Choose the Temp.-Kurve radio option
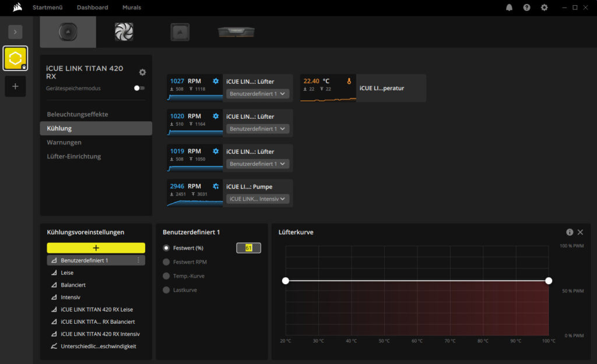Screen dimensions: 597x364 tap(167, 276)
